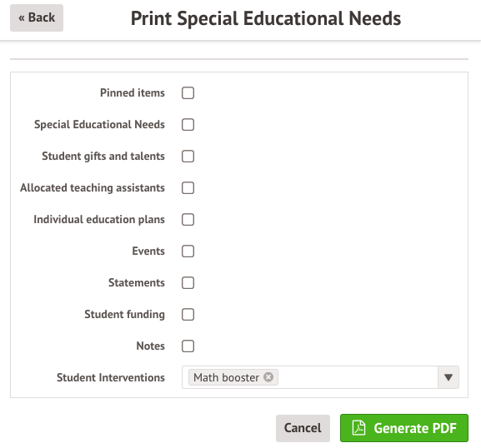Toggle the Notes checkbox

tap(188, 346)
